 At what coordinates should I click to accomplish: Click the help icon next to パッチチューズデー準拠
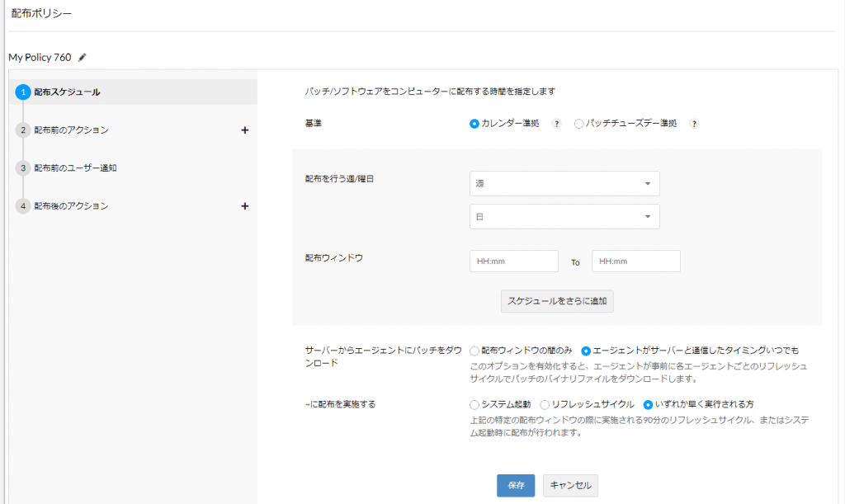(694, 124)
